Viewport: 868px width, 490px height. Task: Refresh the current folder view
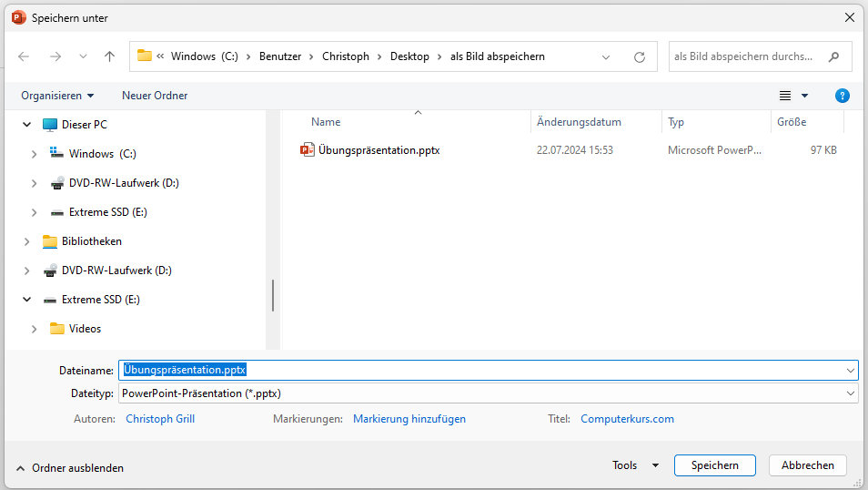pyautogui.click(x=640, y=56)
